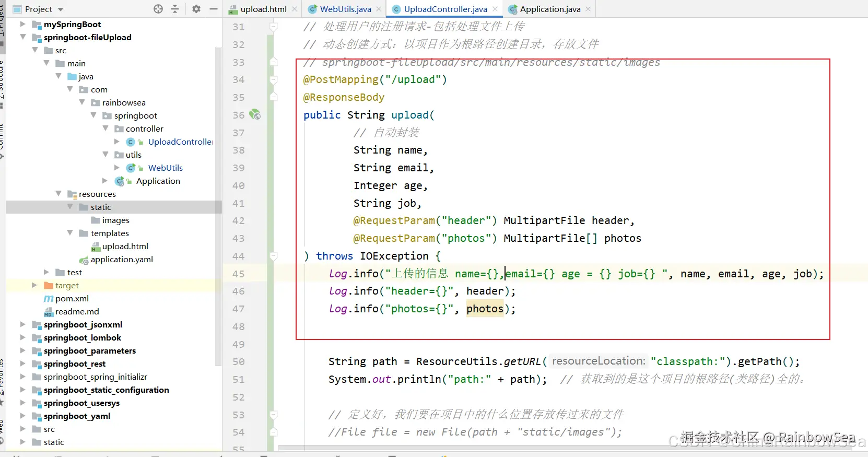Collapse the main folder node
The height and width of the screenshot is (457, 868).
click(x=46, y=63)
